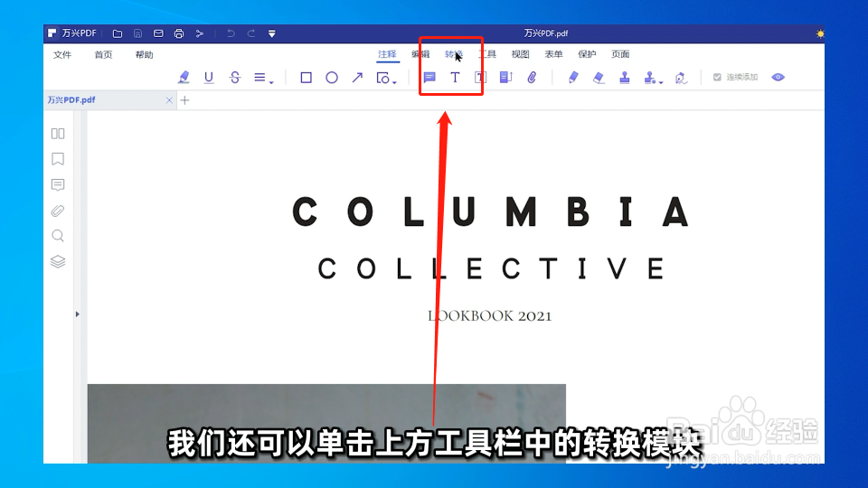Open the bookmarks panel
The height and width of the screenshot is (488, 868).
(58, 159)
